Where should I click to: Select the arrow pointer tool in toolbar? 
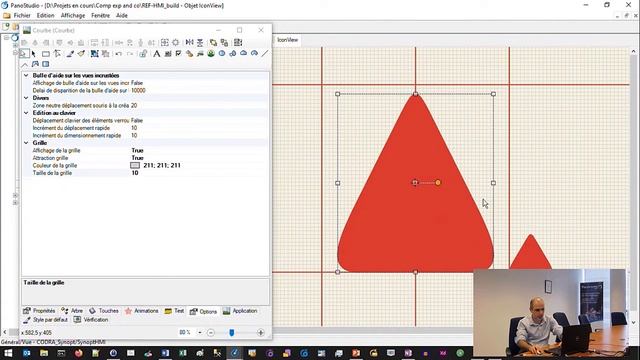(x=33, y=53)
